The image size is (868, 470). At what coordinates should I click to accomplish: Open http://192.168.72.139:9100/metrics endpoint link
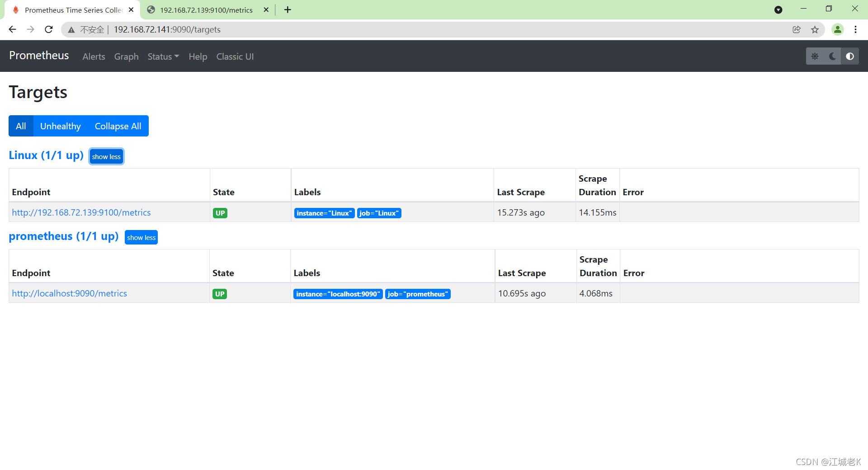click(81, 212)
